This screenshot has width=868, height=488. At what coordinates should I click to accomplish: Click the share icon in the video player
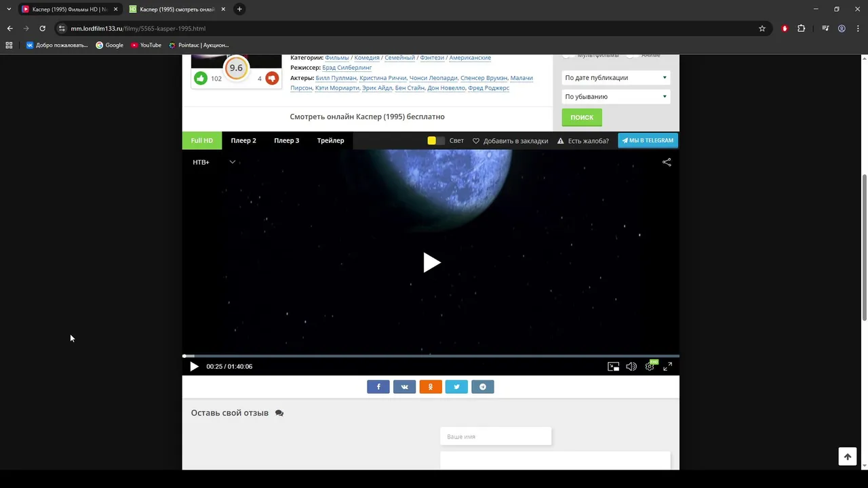coord(667,162)
